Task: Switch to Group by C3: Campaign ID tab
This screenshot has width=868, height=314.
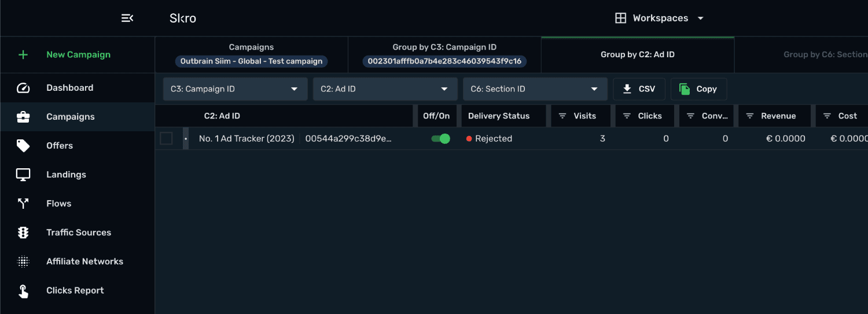Action: point(444,54)
